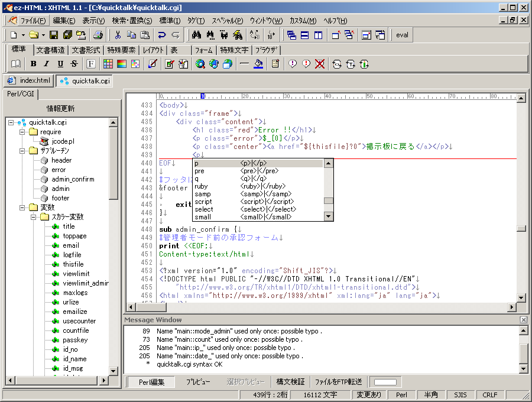The image size is (532, 402).
Task: Click the Perl編集 view button
Action: tap(151, 382)
